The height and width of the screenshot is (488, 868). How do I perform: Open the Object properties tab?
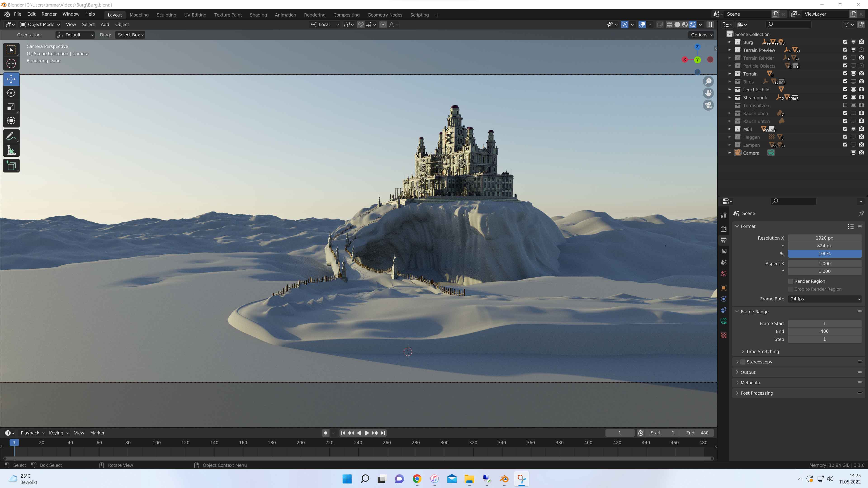point(724,288)
